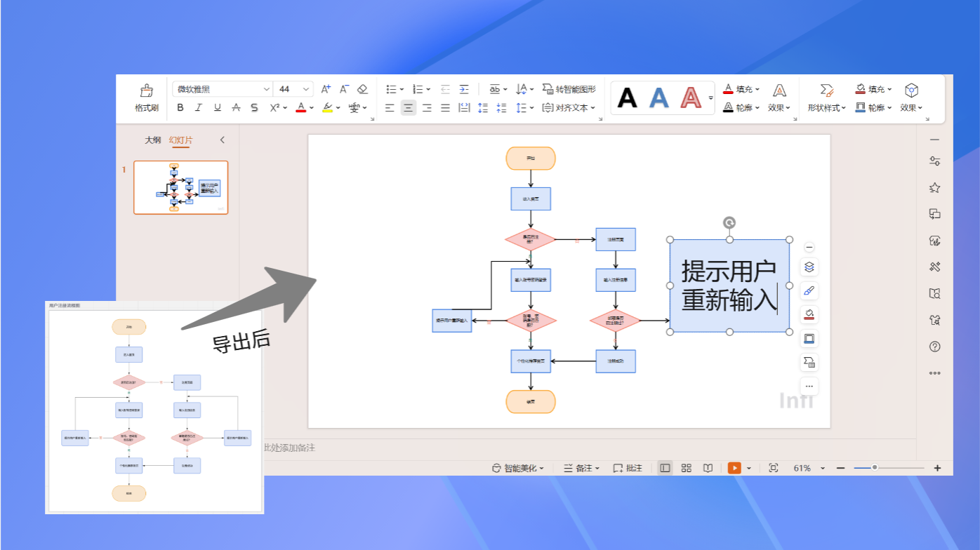
Task: Switch to normal view icon
Action: (665, 468)
